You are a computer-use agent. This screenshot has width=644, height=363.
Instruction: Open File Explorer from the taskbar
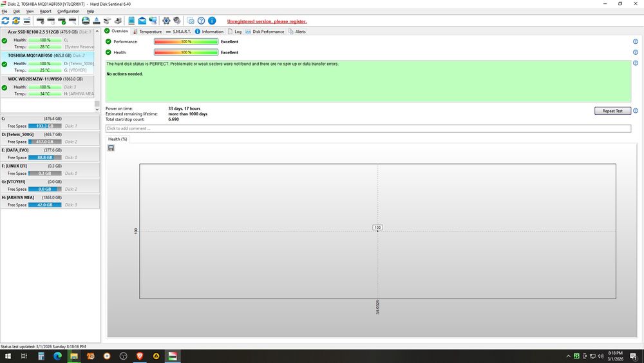[74, 356]
